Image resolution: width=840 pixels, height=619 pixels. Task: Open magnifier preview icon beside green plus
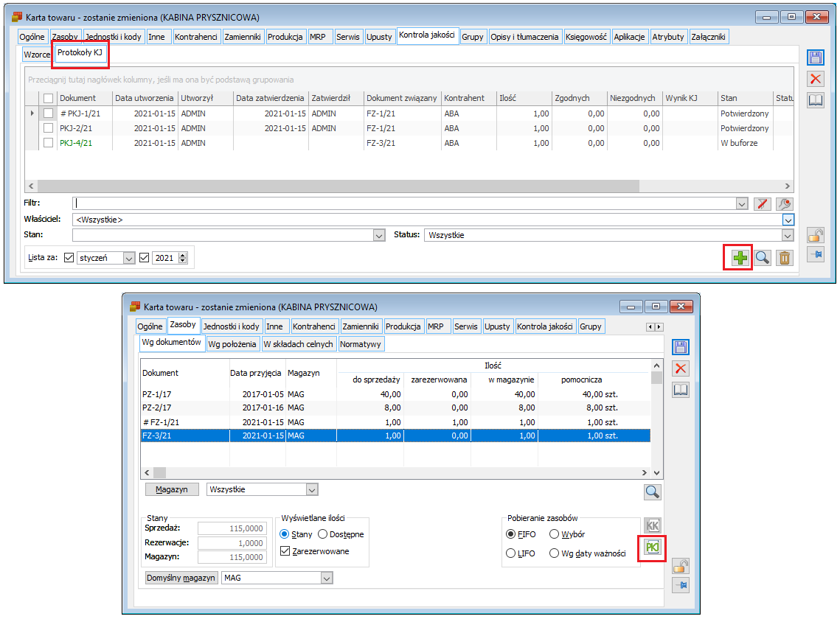pyautogui.click(x=763, y=258)
